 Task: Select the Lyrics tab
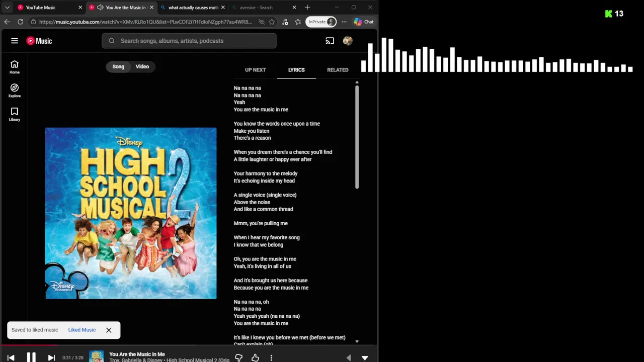coord(296,70)
